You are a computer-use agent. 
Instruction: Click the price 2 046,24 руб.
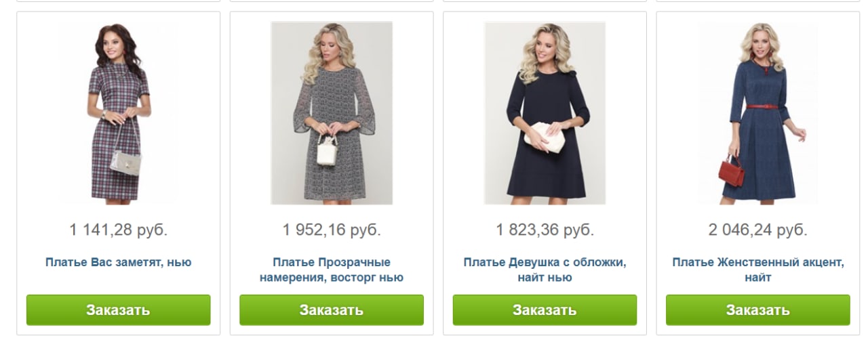pos(758,230)
